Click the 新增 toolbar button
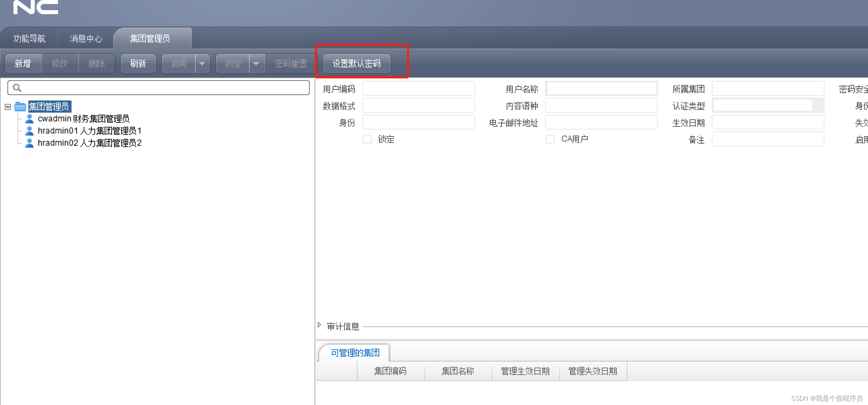868x405 pixels. point(23,63)
